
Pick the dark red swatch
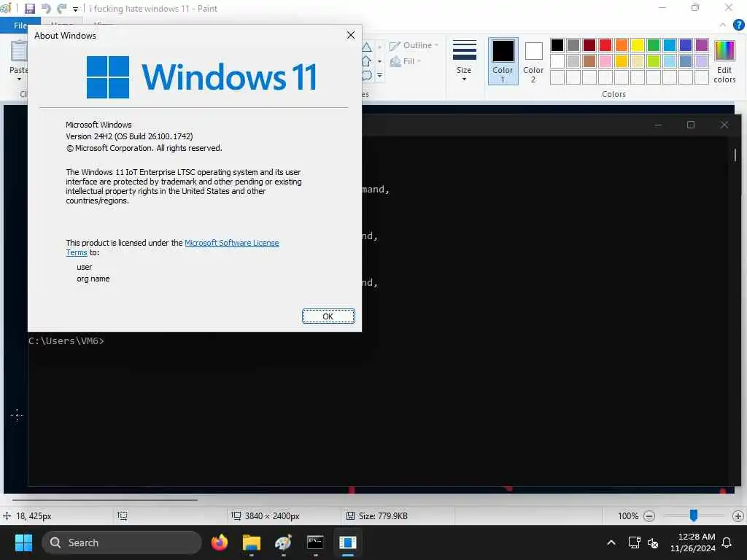coord(589,44)
